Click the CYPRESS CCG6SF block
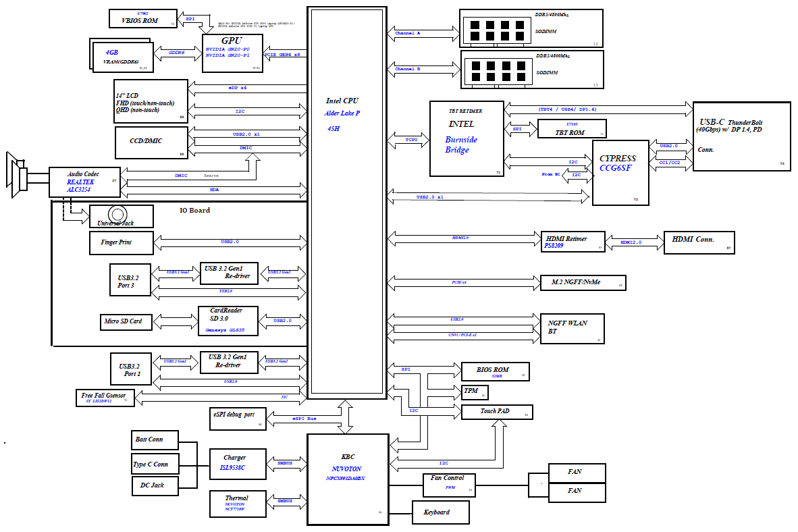The image size is (798, 532). pyautogui.click(x=620, y=173)
